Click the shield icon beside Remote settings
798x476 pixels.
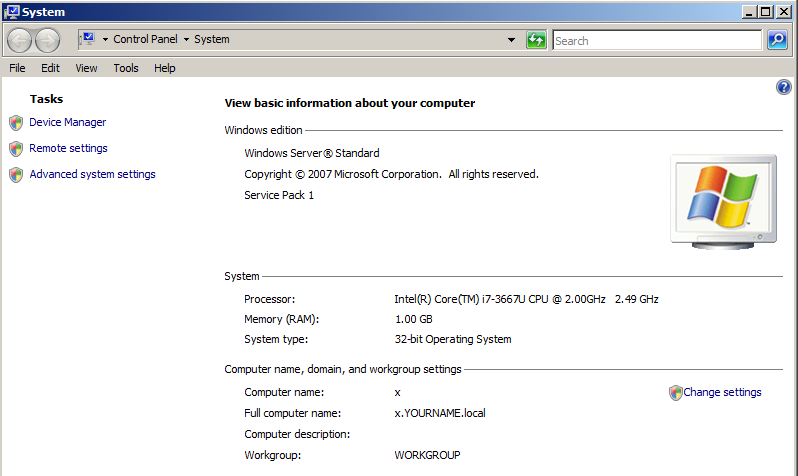point(16,149)
